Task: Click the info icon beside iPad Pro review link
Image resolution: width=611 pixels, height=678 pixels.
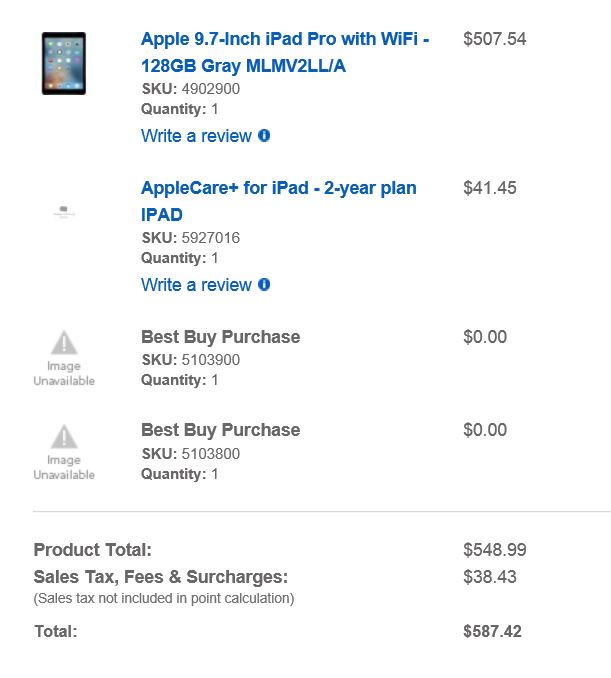Action: [264, 135]
